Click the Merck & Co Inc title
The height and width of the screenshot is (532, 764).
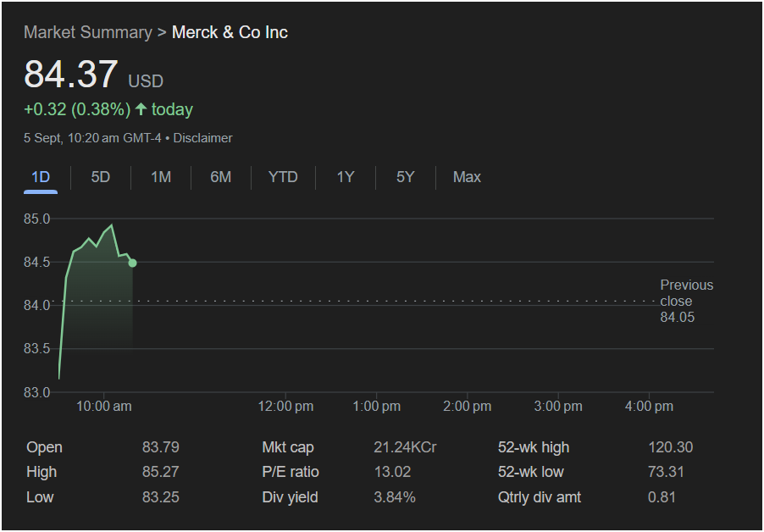[x=230, y=32]
